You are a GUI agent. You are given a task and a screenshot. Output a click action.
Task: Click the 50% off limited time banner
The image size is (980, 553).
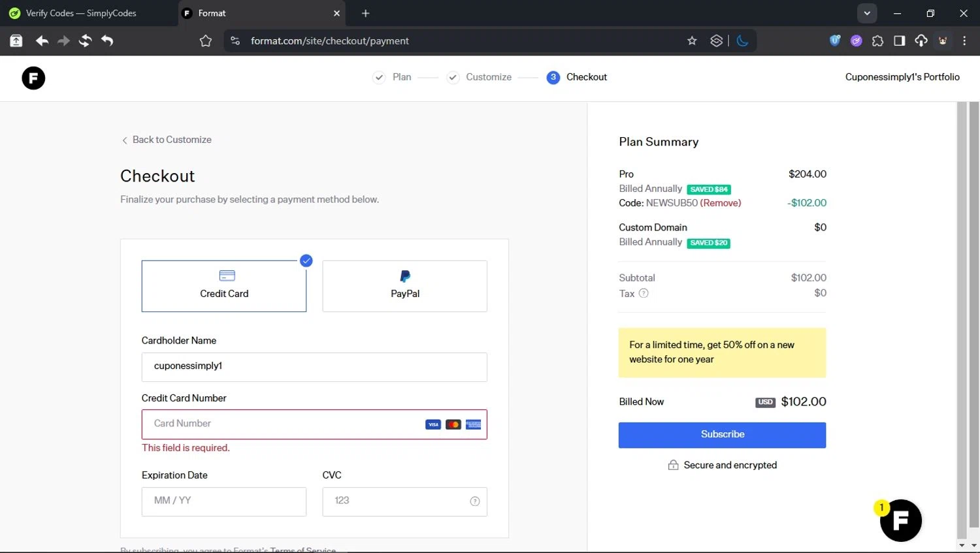[x=722, y=353]
